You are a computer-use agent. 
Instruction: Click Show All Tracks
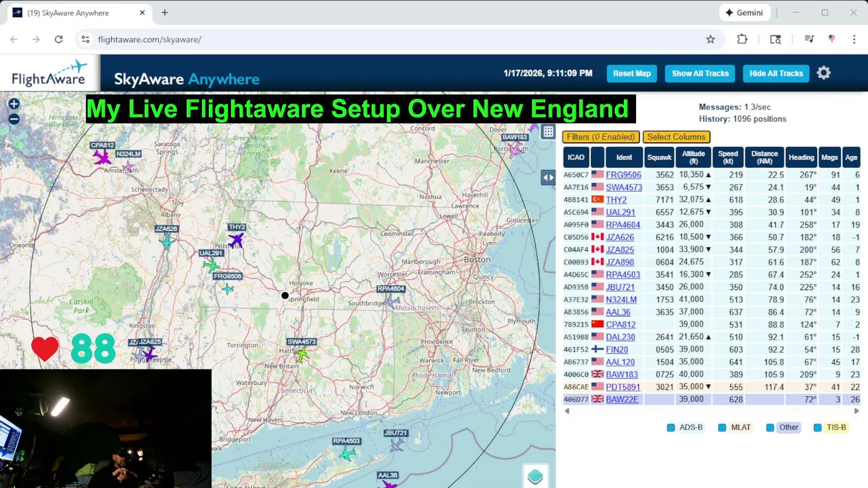701,73
